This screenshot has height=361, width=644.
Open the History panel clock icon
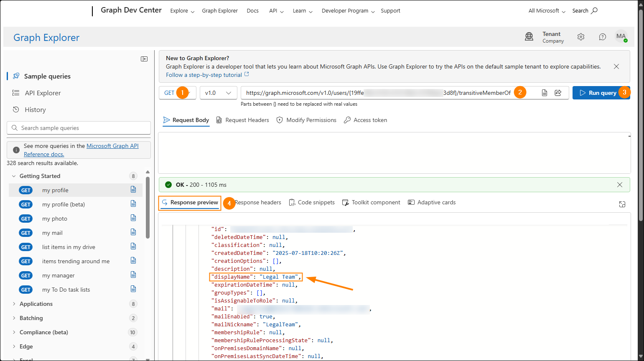pos(15,109)
